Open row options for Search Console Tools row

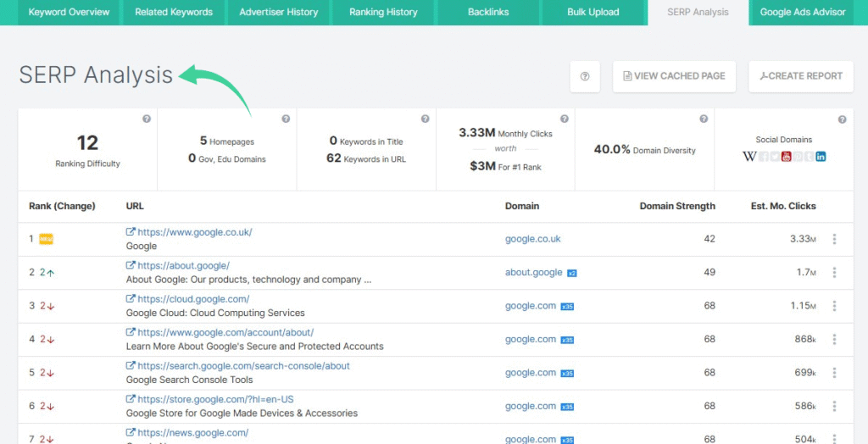[834, 373]
